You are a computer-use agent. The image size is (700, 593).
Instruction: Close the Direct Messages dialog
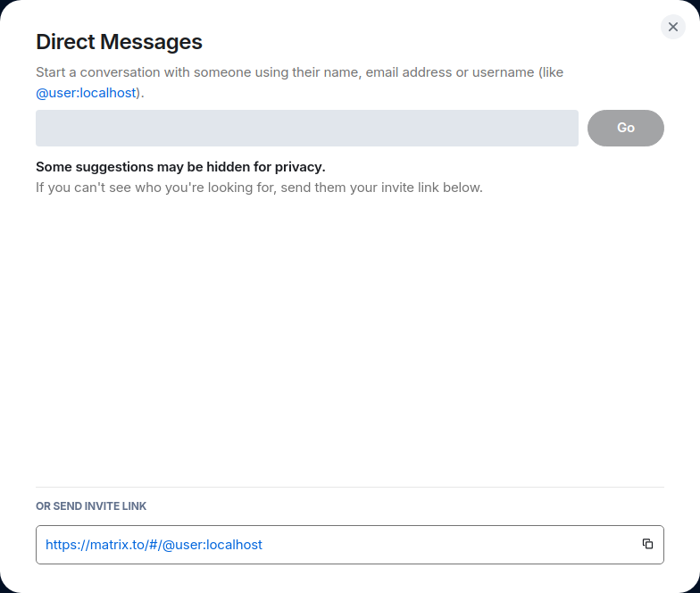pos(673,27)
